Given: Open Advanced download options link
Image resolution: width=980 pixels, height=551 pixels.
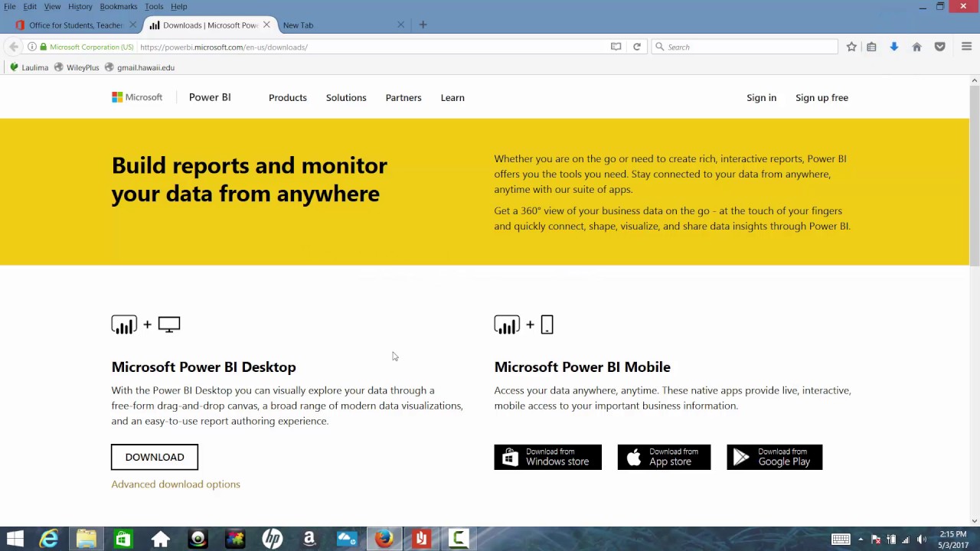Looking at the screenshot, I should pos(175,484).
